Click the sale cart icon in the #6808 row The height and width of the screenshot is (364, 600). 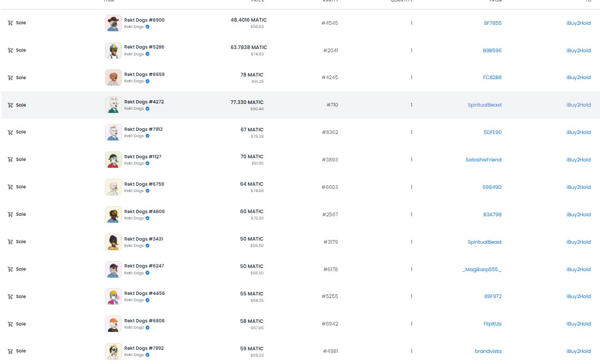[11, 324]
